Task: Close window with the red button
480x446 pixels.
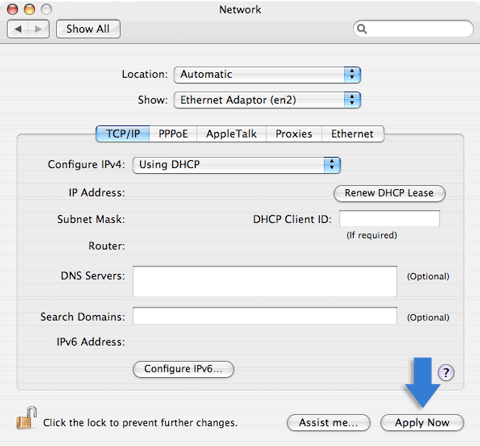Action: (x=13, y=9)
